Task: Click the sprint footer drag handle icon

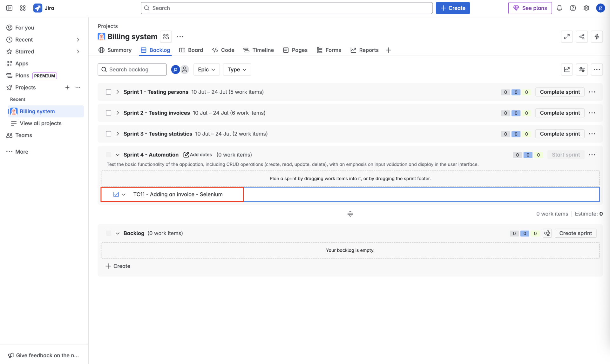Action: pos(350,214)
